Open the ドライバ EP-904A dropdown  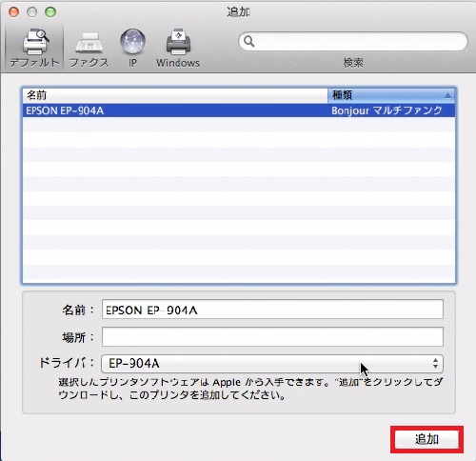(272, 364)
